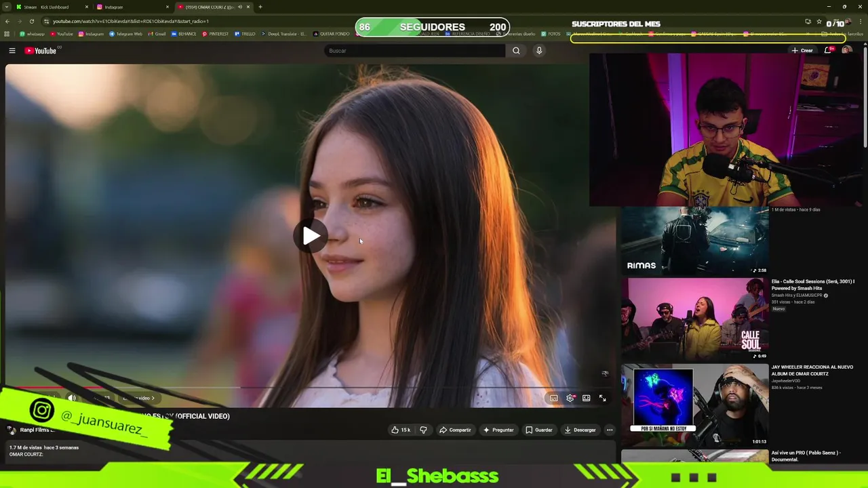868x488 pixels.
Task: Mute the video using the volume icon
Action: 72,398
